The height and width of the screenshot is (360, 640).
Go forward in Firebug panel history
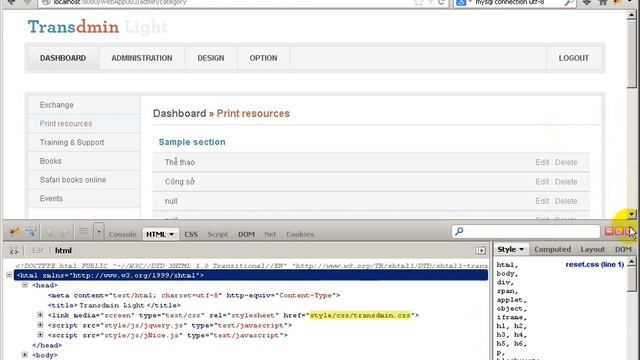click(x=65, y=232)
